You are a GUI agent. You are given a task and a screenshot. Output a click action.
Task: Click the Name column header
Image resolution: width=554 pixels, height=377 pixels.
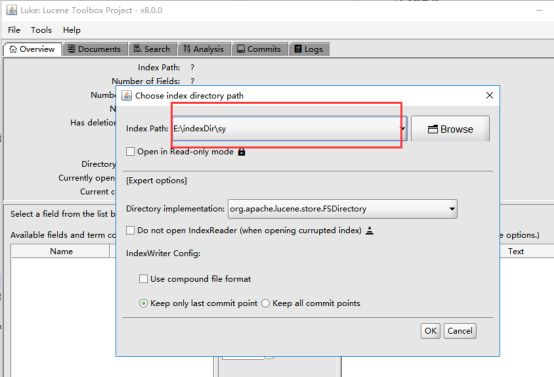click(61, 251)
